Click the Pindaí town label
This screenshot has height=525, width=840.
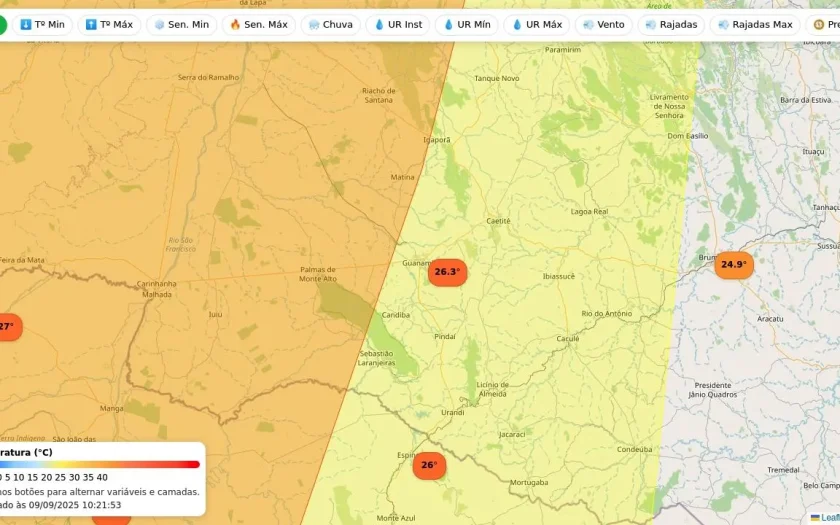coord(445,336)
